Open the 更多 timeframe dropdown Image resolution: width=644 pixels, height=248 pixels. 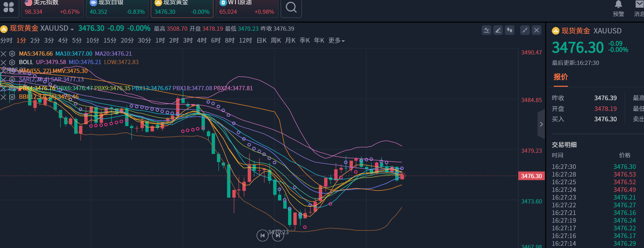pos(336,41)
